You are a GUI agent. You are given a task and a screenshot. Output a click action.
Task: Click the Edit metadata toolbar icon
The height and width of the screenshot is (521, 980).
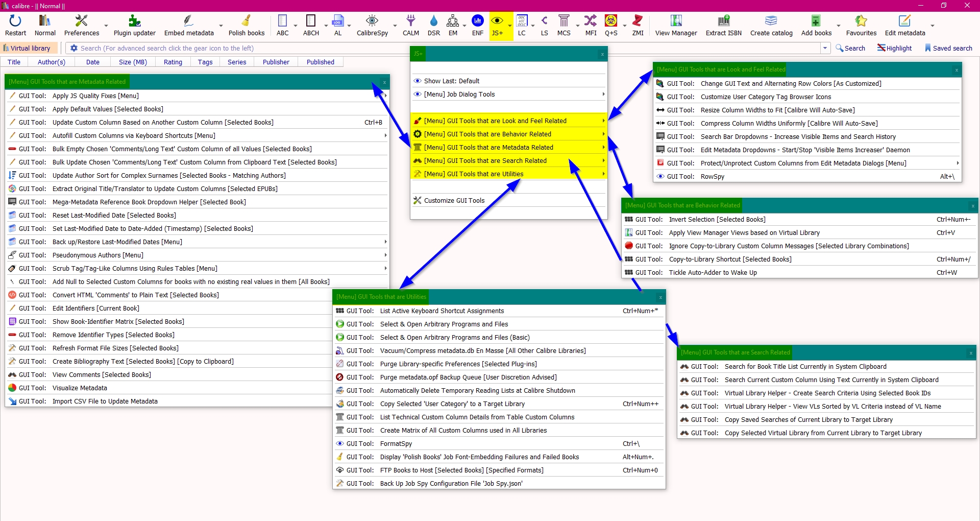pos(905,26)
